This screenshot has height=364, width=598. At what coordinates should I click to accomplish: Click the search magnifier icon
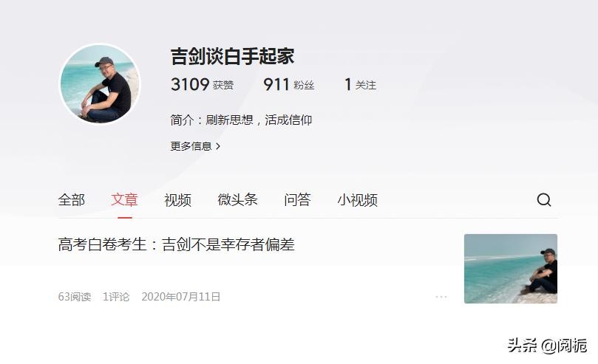point(544,199)
